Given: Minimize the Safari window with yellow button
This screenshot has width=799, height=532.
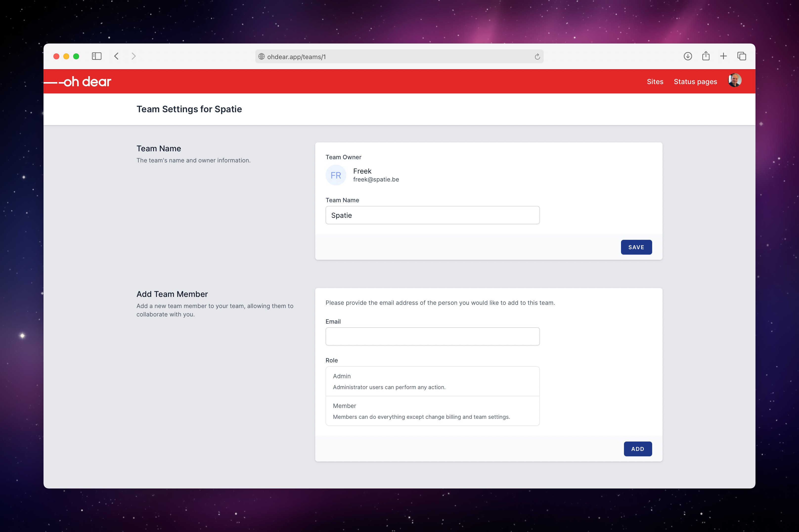Looking at the screenshot, I should (66, 56).
